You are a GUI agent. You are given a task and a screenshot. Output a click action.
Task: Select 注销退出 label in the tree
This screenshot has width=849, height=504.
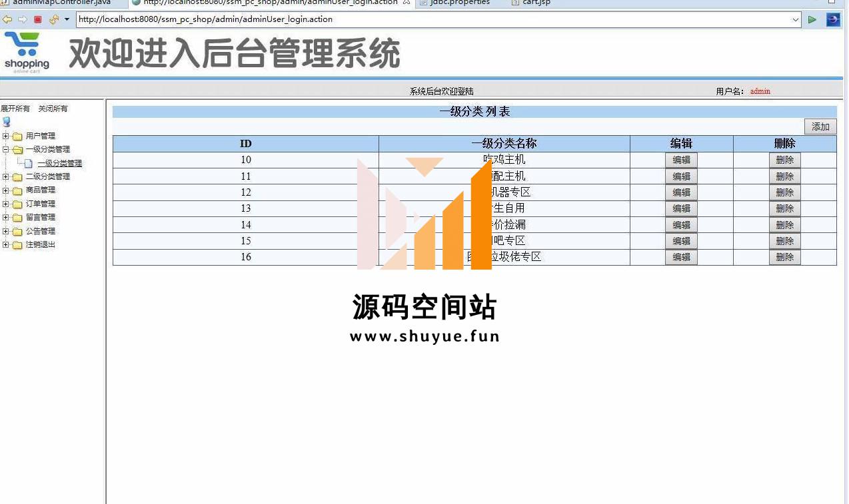click(x=41, y=244)
